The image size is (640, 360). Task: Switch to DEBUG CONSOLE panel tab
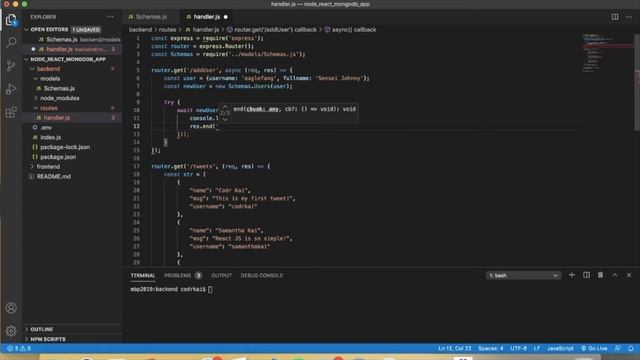pos(261,276)
